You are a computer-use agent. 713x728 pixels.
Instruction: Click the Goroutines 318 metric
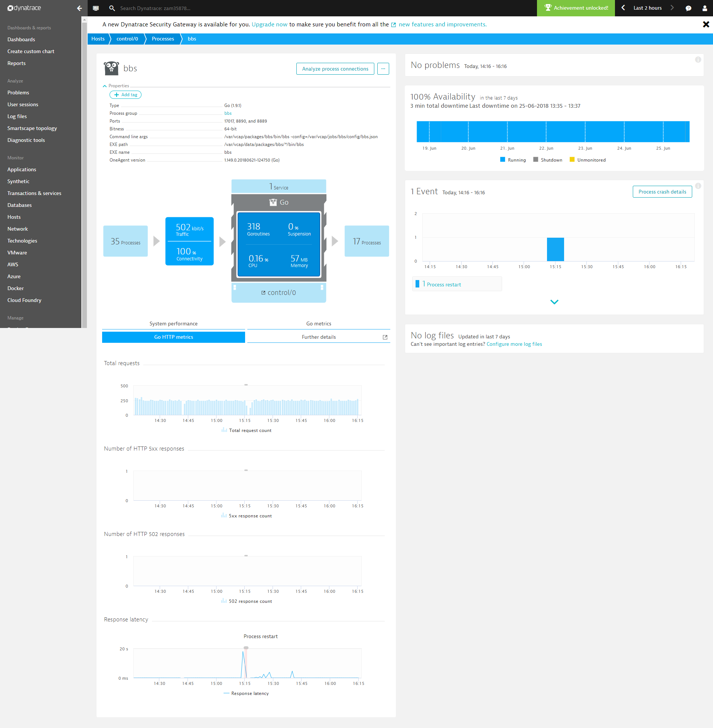point(258,229)
